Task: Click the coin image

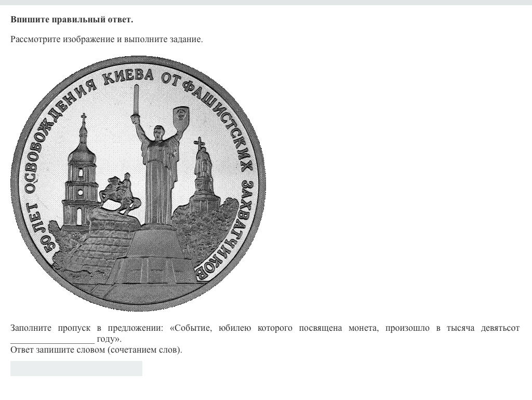Action: pyautogui.click(x=138, y=183)
